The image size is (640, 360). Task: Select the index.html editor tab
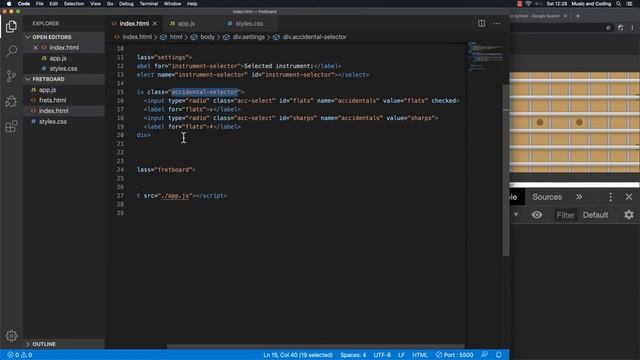[134, 24]
